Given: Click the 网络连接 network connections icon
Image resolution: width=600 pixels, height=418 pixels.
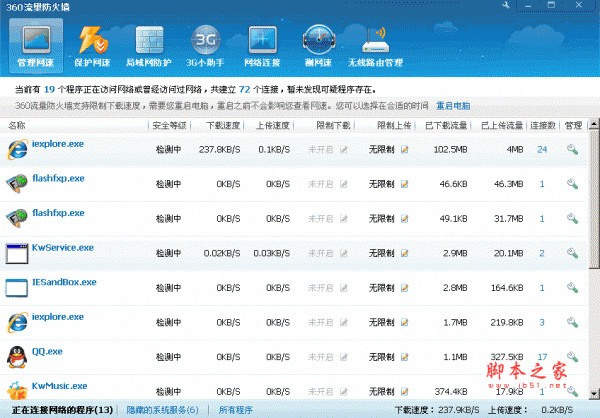Looking at the screenshot, I should (x=264, y=48).
